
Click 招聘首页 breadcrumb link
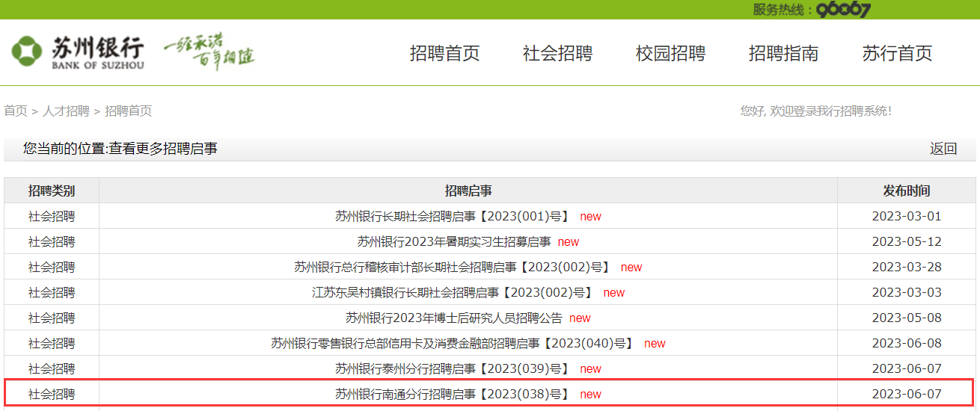tap(128, 111)
